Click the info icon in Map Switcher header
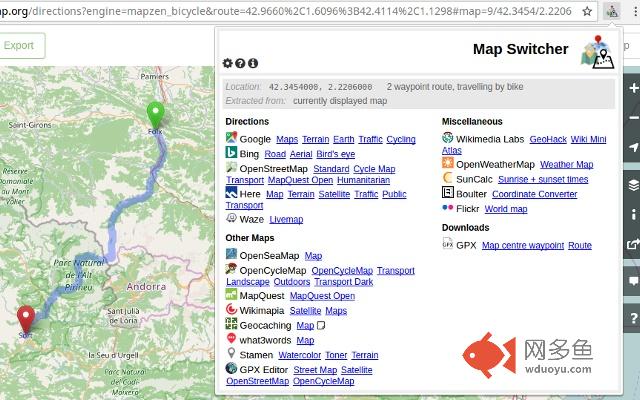This screenshot has width=640, height=400. [253, 63]
